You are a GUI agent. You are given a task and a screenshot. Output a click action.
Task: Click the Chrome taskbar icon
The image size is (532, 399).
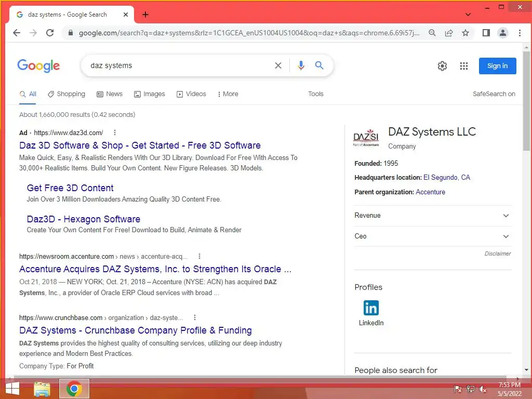pos(74,389)
